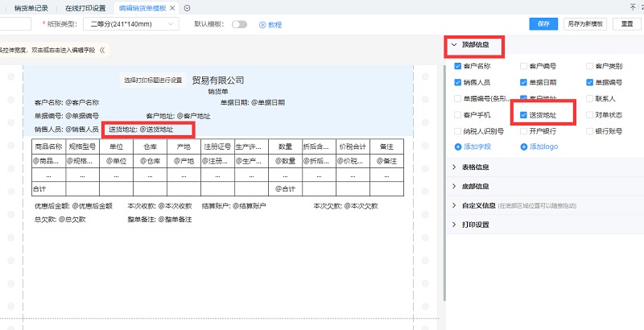Screen dimensions: 644x330
Task: Enable the 客户编号 checkbox
Action: pos(524,66)
